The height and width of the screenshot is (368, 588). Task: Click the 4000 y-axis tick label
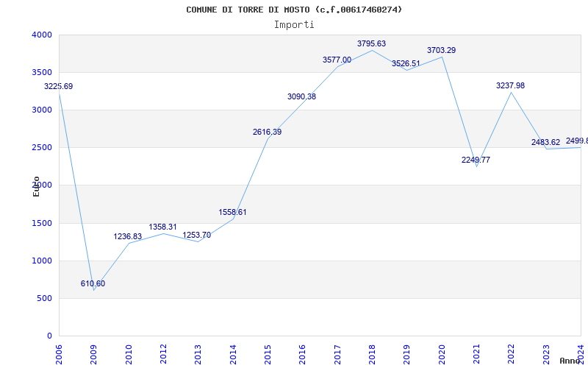(x=42, y=35)
